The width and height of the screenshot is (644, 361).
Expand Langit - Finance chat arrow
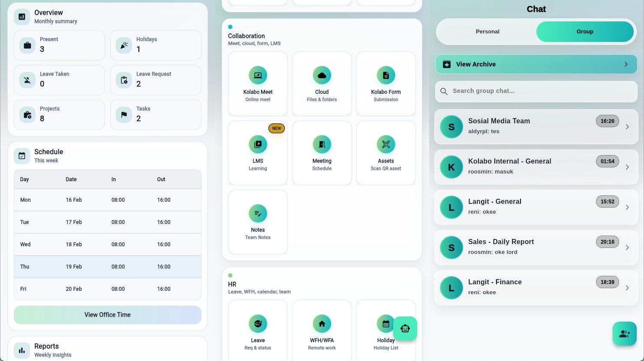click(x=627, y=288)
